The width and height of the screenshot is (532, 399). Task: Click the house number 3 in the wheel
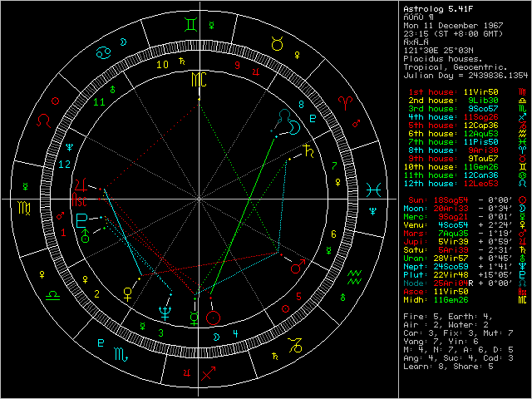(161, 333)
